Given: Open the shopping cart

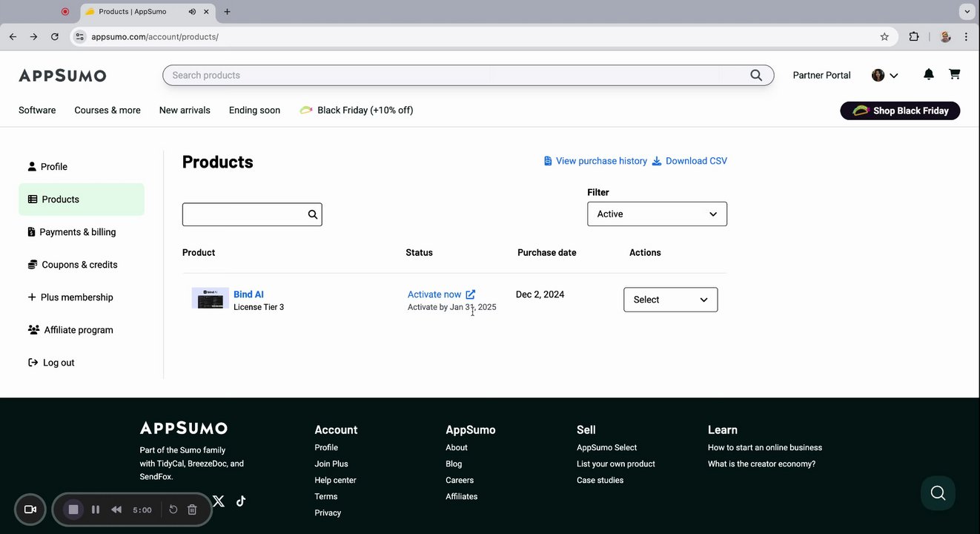Looking at the screenshot, I should [954, 74].
